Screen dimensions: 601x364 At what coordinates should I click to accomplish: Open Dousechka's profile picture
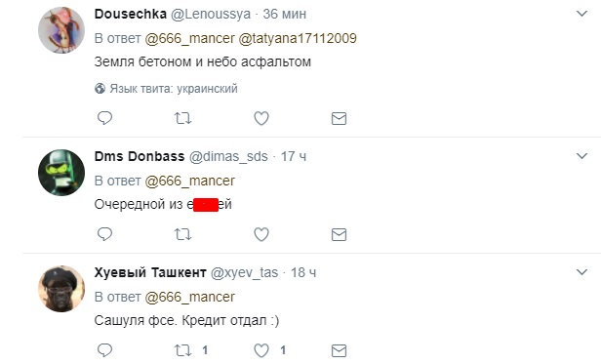pyautogui.click(x=61, y=30)
